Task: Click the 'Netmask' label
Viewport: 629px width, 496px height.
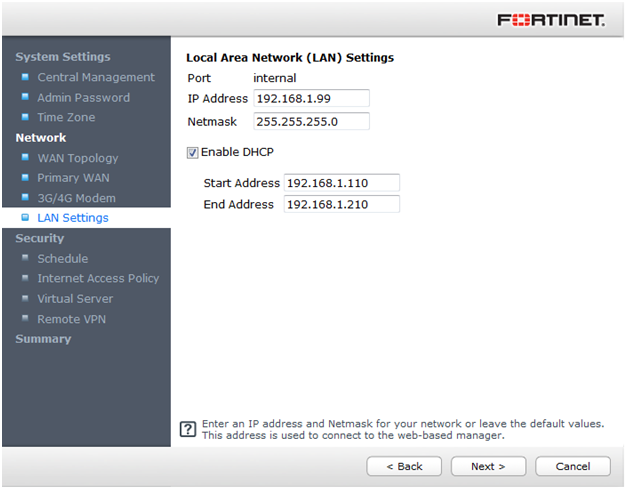Action: tap(212, 122)
